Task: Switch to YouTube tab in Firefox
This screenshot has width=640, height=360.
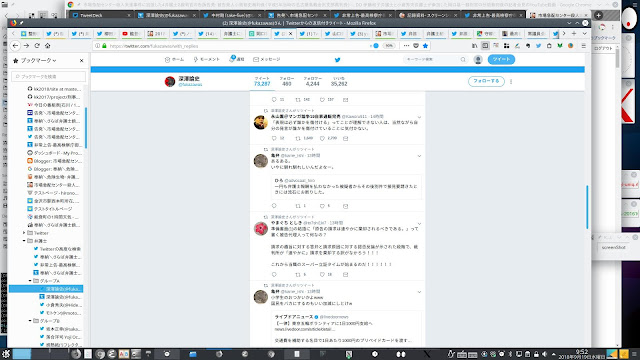Action: 131,33
